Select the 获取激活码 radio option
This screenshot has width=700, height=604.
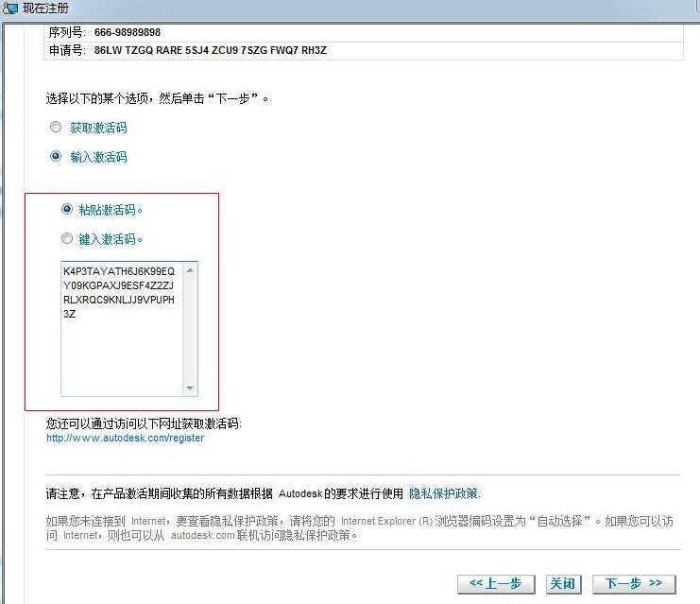(56, 128)
